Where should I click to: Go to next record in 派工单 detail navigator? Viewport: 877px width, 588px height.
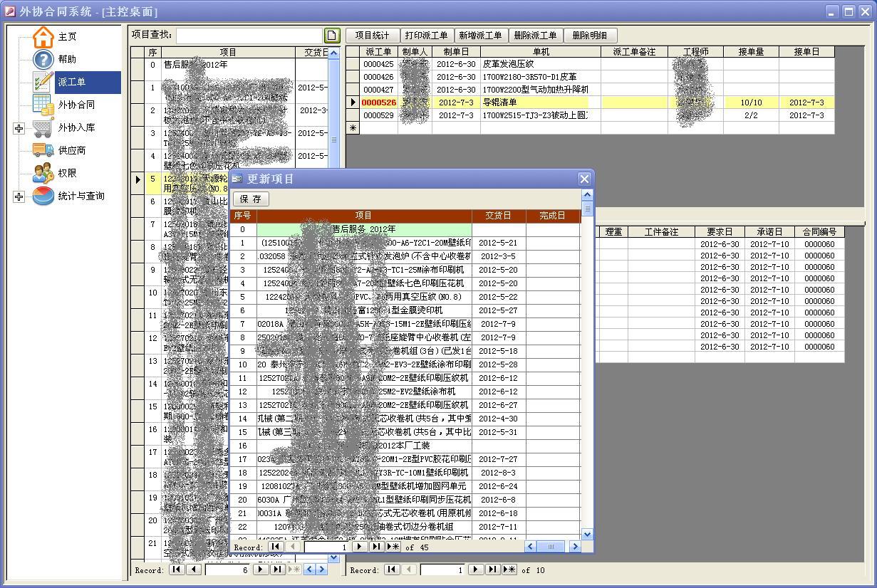(x=477, y=569)
